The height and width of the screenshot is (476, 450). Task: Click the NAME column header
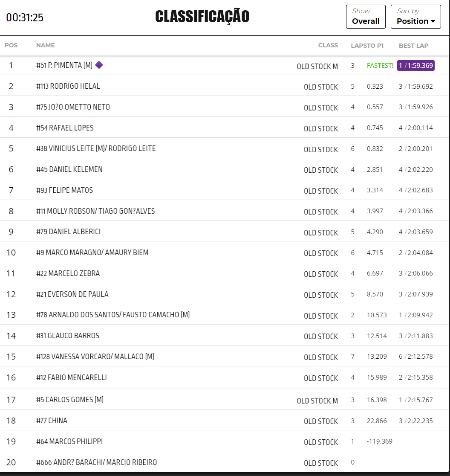click(x=45, y=45)
